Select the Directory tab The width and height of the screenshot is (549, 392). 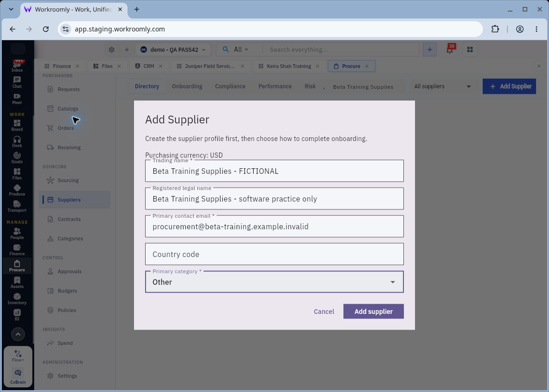pyautogui.click(x=146, y=86)
